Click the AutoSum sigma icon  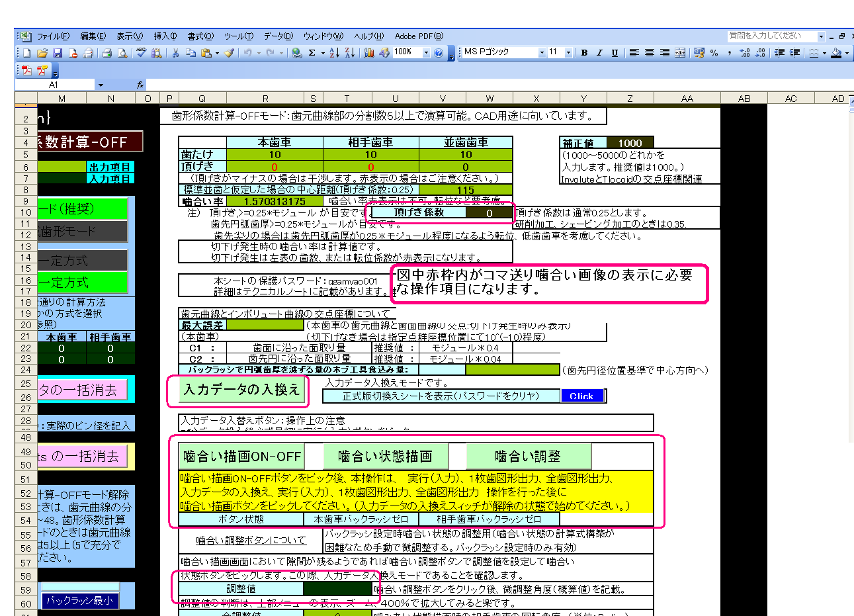click(x=312, y=53)
